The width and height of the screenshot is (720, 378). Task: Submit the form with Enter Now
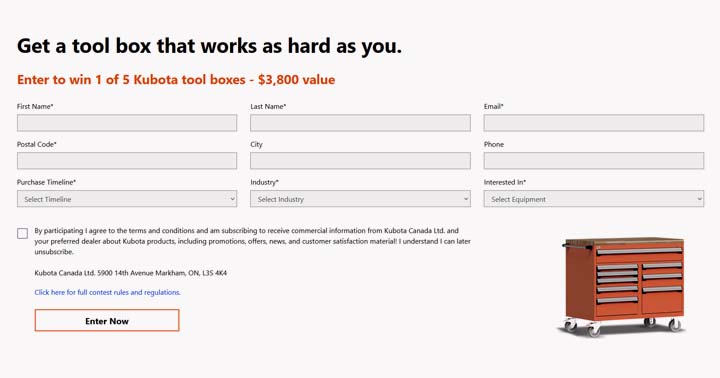tap(107, 321)
